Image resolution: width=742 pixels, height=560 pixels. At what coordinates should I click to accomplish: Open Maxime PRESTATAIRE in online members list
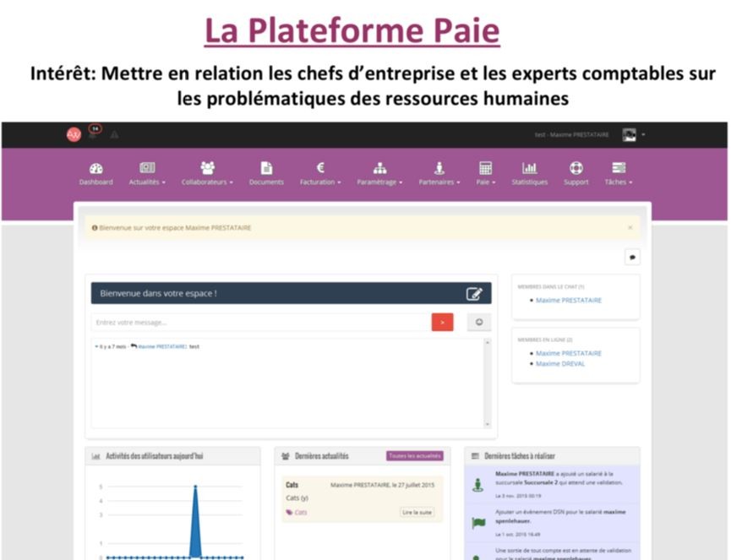pyautogui.click(x=568, y=353)
